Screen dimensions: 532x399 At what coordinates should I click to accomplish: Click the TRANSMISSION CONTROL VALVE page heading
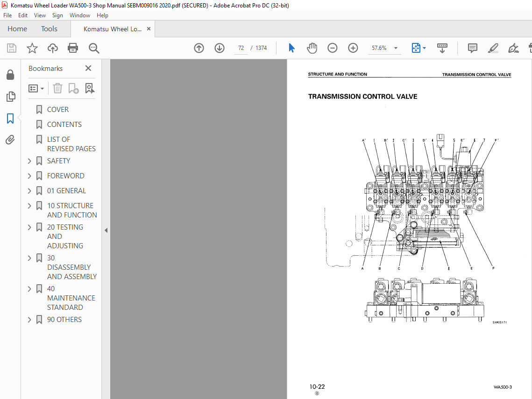(362, 96)
